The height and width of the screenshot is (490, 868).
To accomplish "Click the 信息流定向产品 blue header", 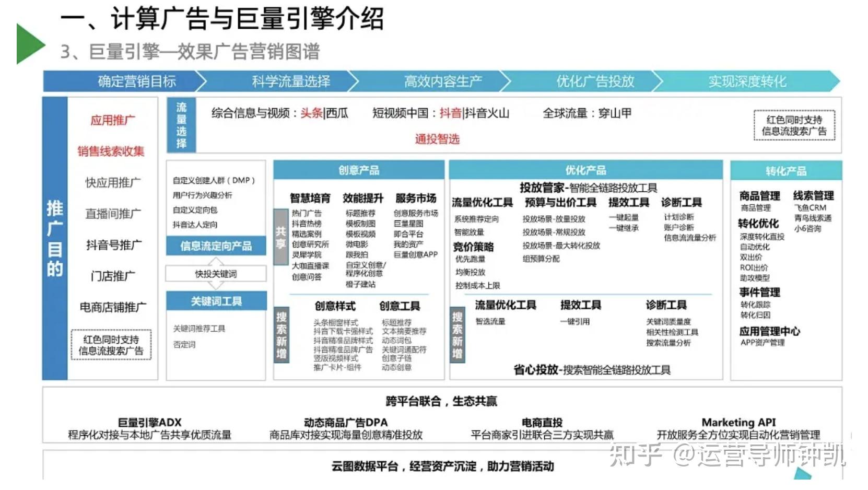I will (x=216, y=246).
